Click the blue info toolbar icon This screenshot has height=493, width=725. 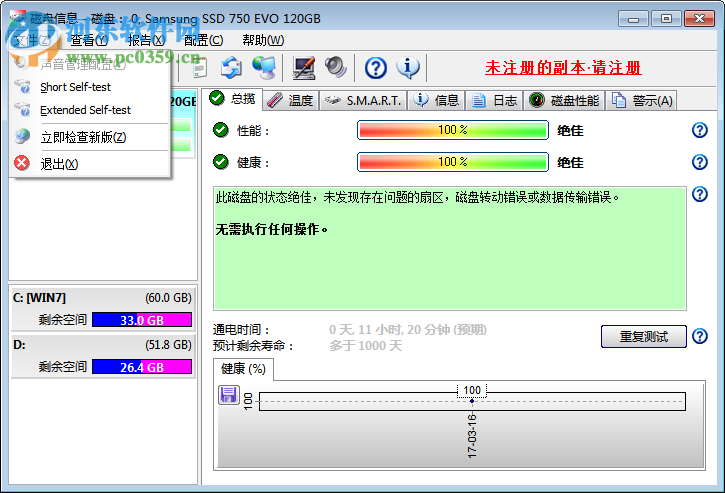[x=408, y=68]
